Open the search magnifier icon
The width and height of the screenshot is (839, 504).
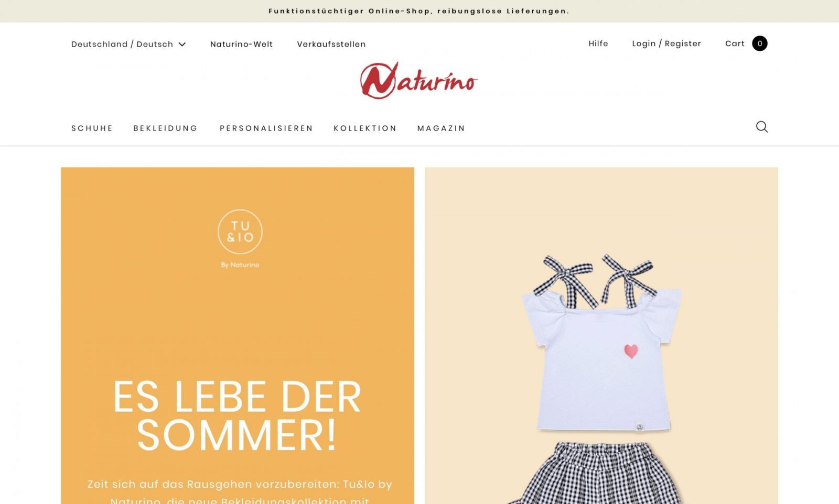point(761,127)
